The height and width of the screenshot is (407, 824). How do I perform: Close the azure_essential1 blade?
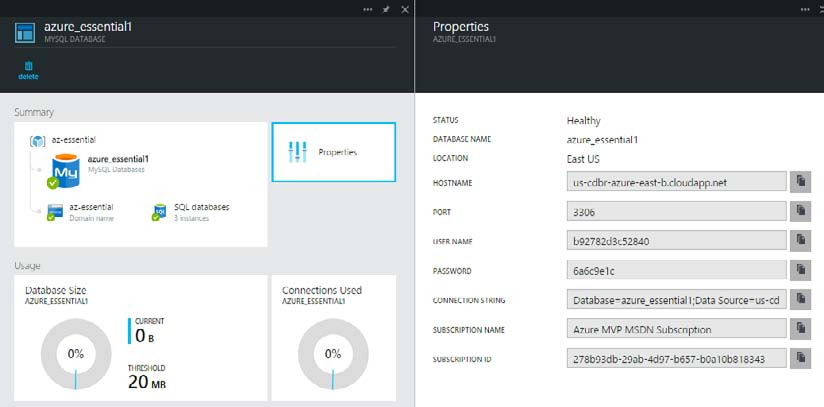pyautogui.click(x=404, y=8)
